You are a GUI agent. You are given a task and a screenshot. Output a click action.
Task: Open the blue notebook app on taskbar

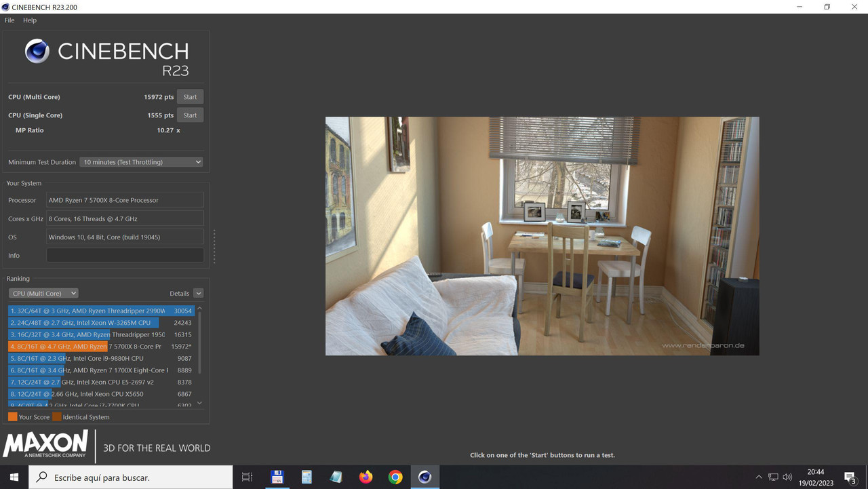[x=336, y=477]
